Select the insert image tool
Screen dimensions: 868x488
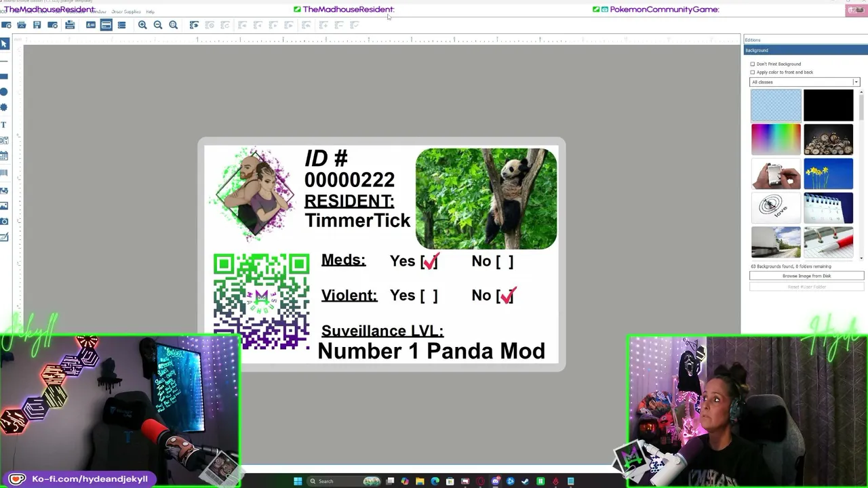pos(4,205)
